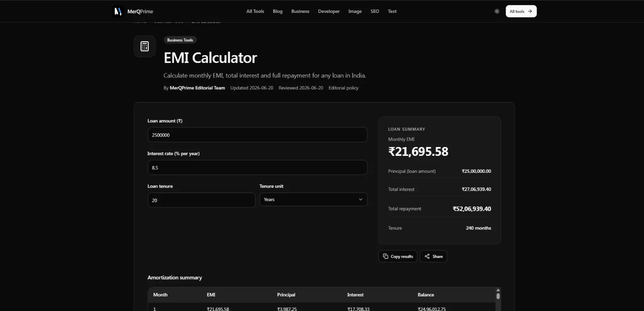
Task: Open All Tools in the navigation bar
Action: tap(255, 11)
